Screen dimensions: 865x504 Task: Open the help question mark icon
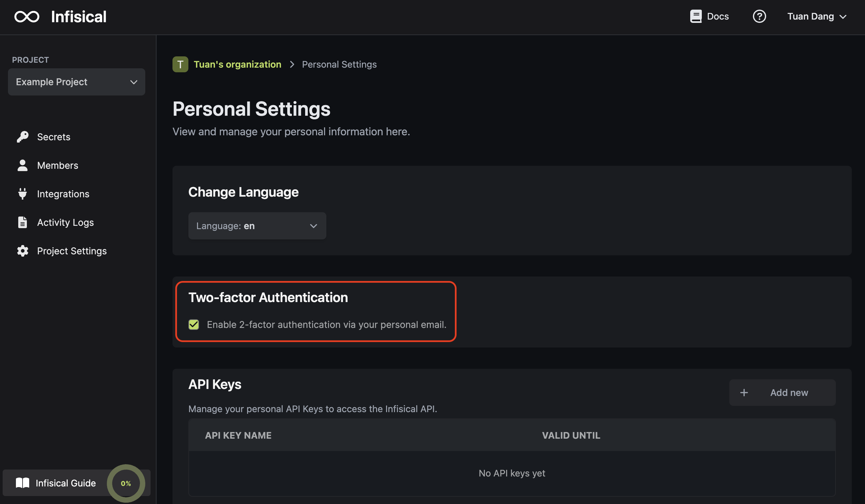[759, 16]
